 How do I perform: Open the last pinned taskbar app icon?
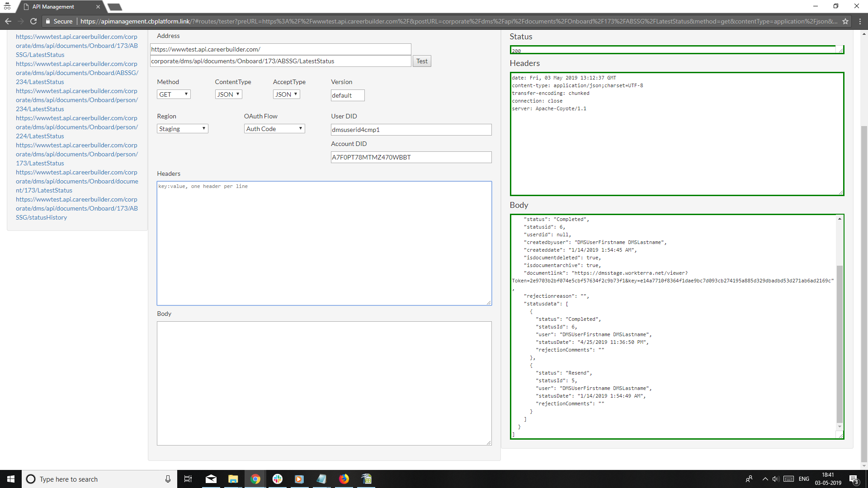[366, 479]
